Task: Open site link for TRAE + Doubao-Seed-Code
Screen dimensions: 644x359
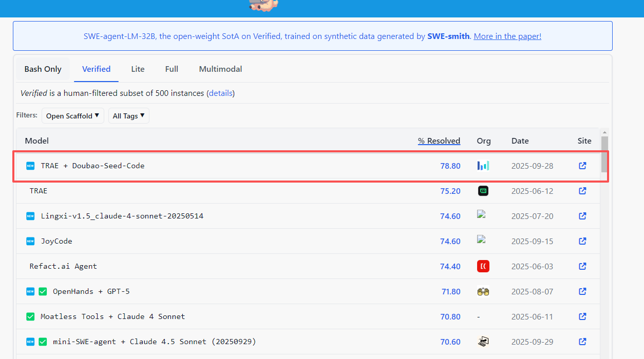Action: click(x=582, y=166)
